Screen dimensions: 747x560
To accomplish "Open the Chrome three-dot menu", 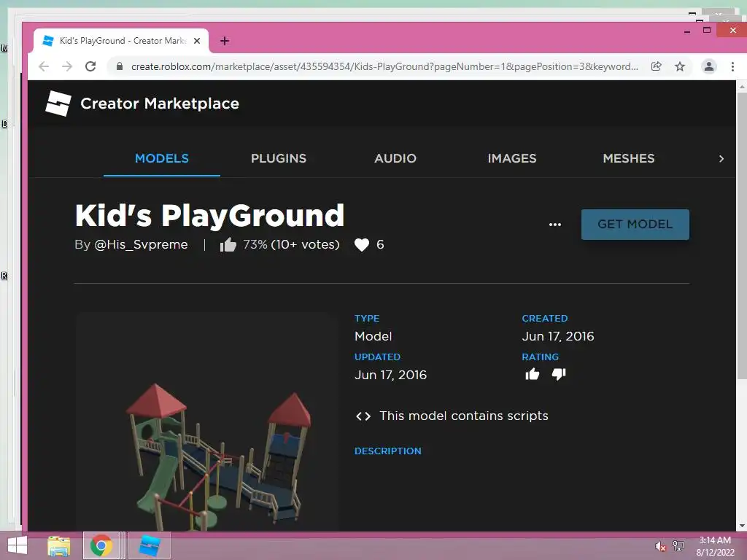I will click(x=732, y=66).
